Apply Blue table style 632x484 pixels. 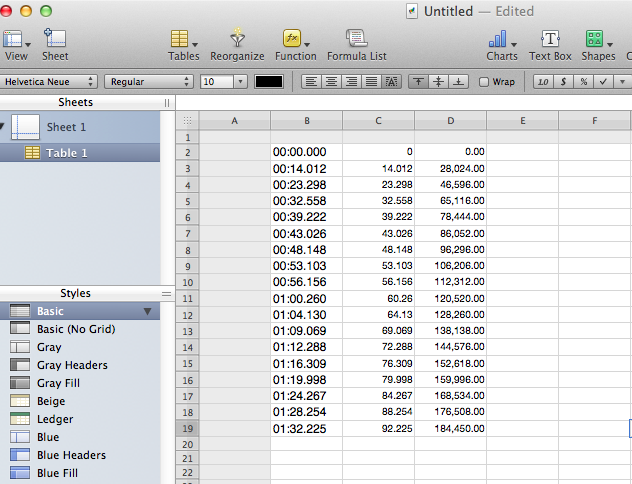(80, 437)
